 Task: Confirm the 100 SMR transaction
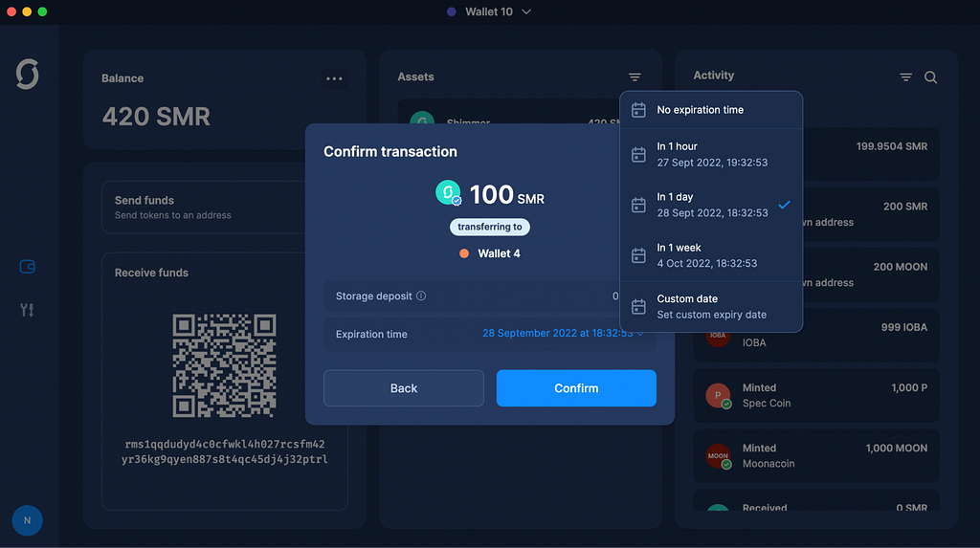[x=576, y=388]
